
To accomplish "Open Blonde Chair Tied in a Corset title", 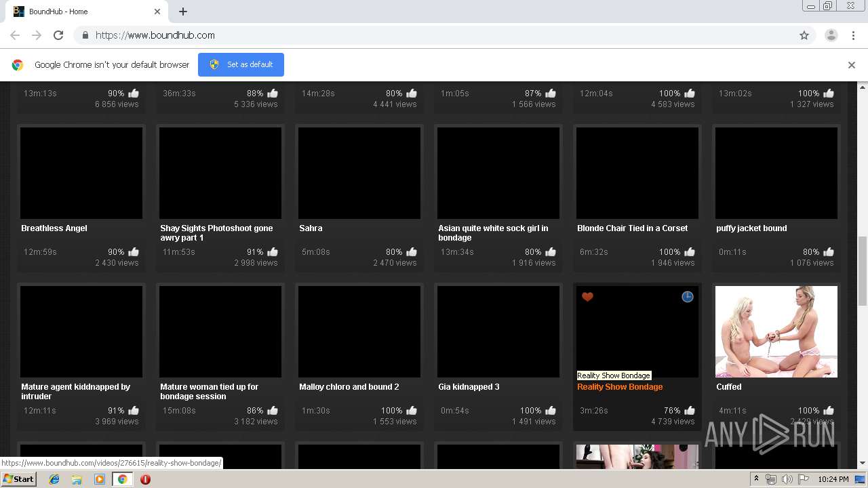I will pos(632,228).
